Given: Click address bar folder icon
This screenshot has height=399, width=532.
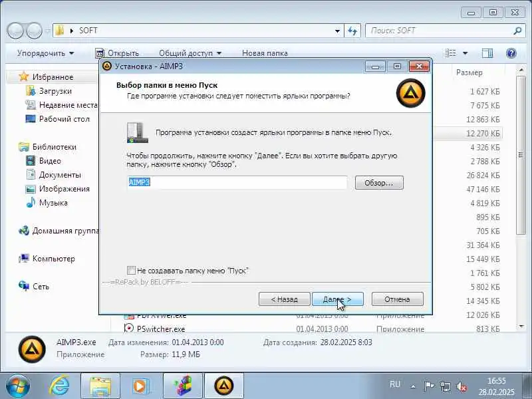Looking at the screenshot, I should coord(60,31).
